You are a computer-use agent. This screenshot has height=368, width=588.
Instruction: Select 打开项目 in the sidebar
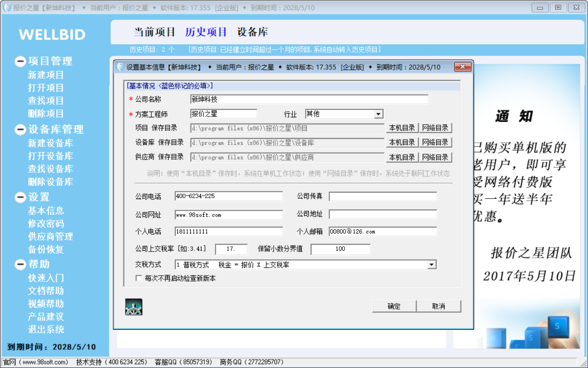click(x=46, y=88)
